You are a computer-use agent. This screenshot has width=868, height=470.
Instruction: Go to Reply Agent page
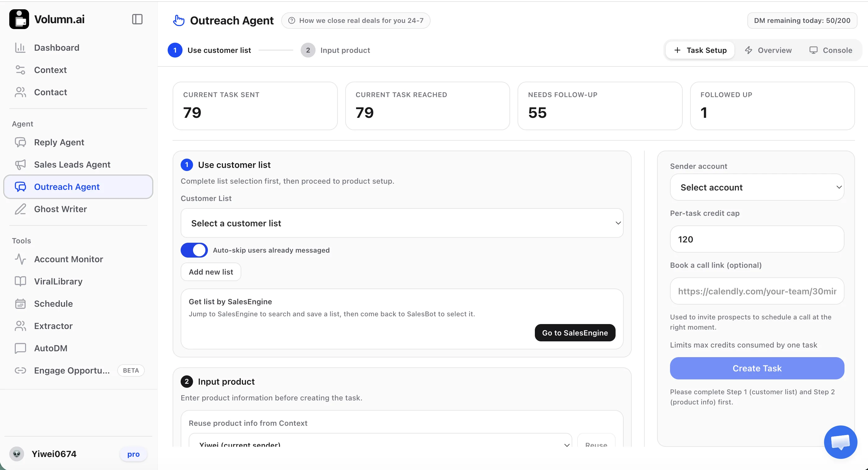(78, 143)
